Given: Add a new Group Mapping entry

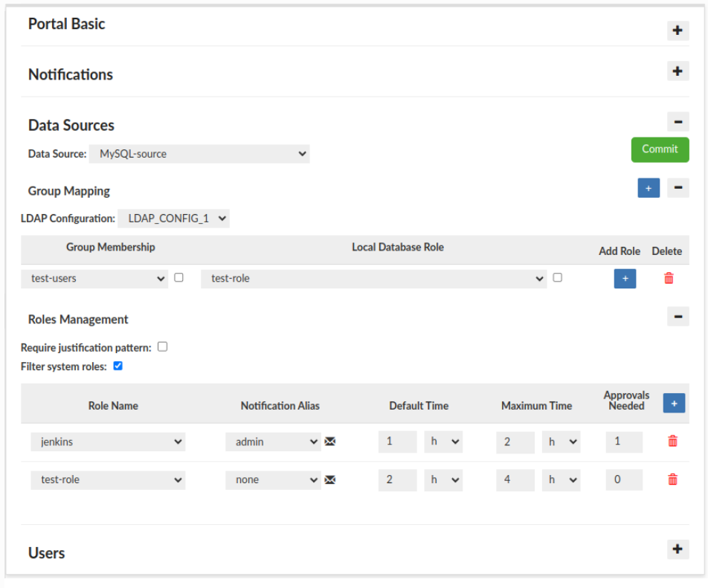Looking at the screenshot, I should 648,189.
